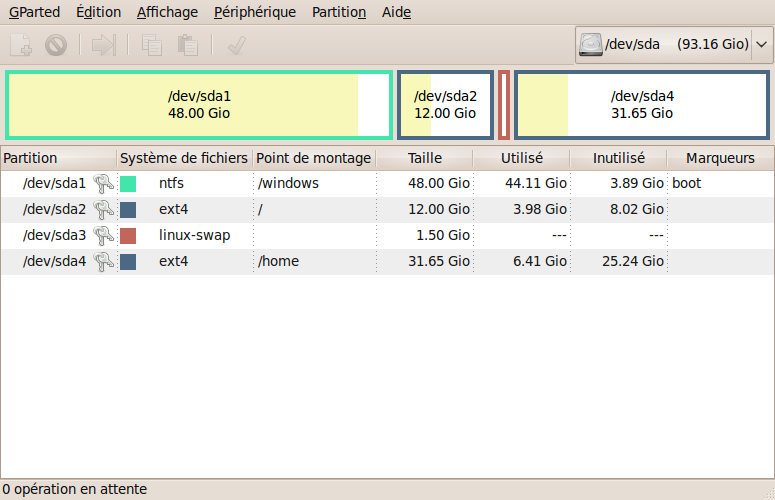Screen dimensions: 775x500
Task: Select the /dev/sda2 ext4 table row
Action: pyautogui.click(x=387, y=209)
